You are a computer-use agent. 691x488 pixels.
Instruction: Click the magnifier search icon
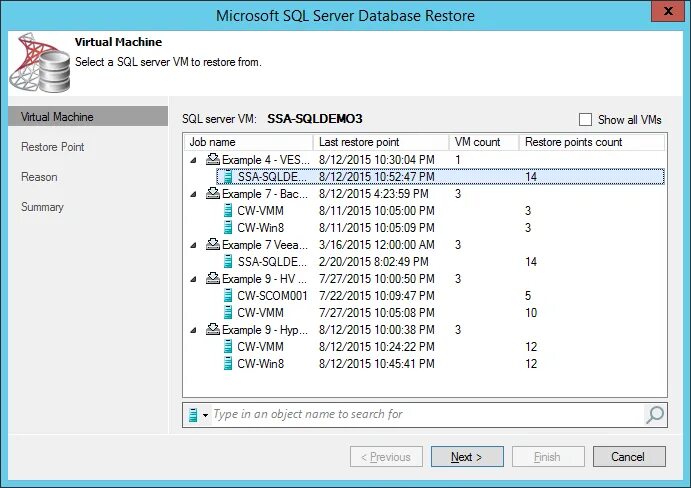[655, 414]
